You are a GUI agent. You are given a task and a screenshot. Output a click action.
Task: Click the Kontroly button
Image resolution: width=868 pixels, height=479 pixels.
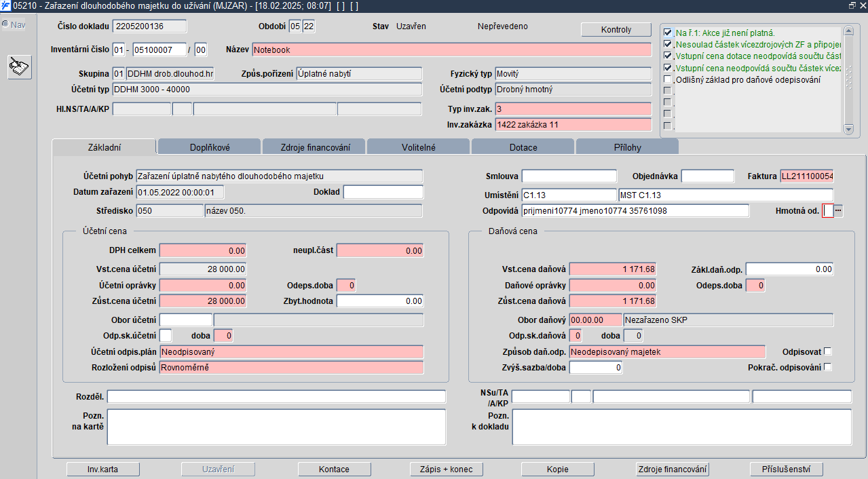(x=616, y=30)
